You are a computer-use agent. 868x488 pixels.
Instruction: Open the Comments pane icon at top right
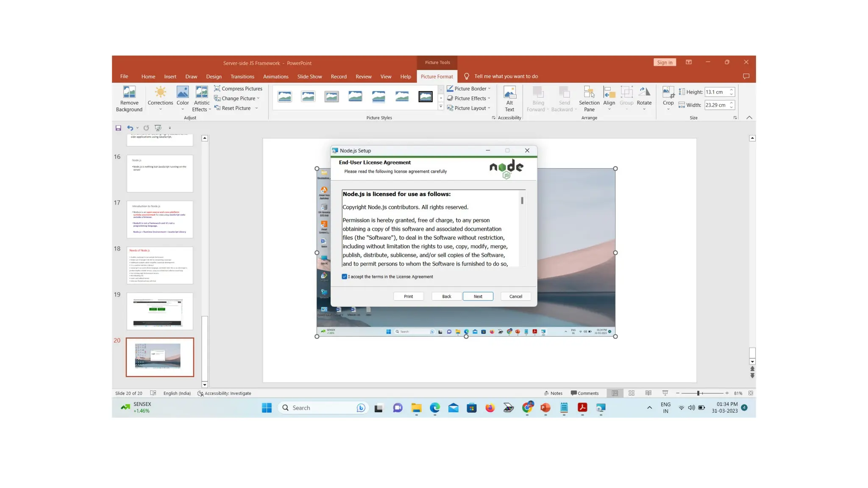746,76
